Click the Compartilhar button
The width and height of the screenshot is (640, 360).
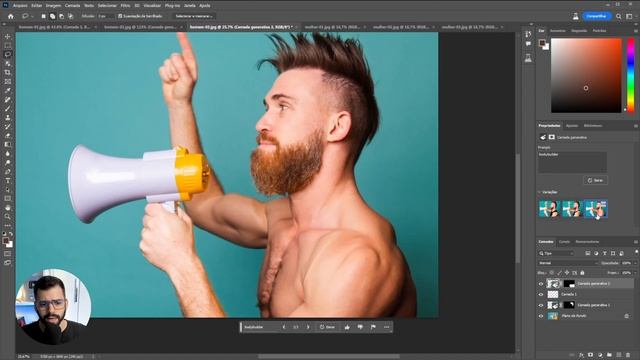point(596,16)
